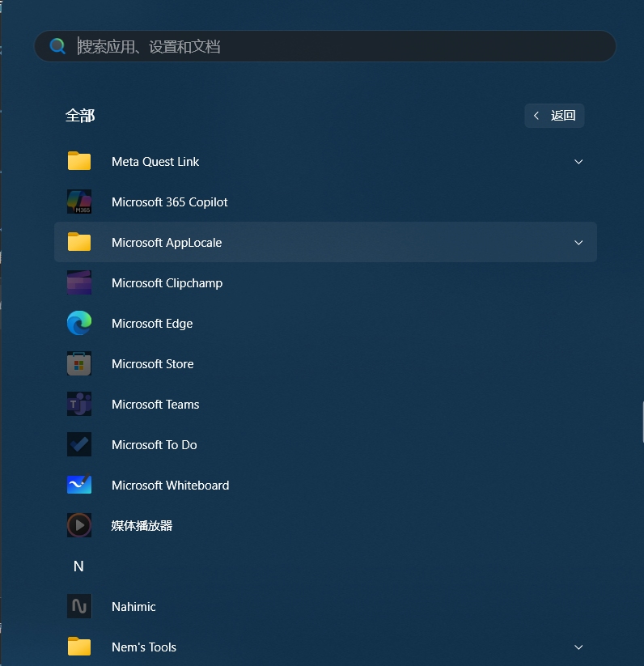The width and height of the screenshot is (644, 666).
Task: Select the Microsoft To Do text
Action: pyautogui.click(x=154, y=445)
